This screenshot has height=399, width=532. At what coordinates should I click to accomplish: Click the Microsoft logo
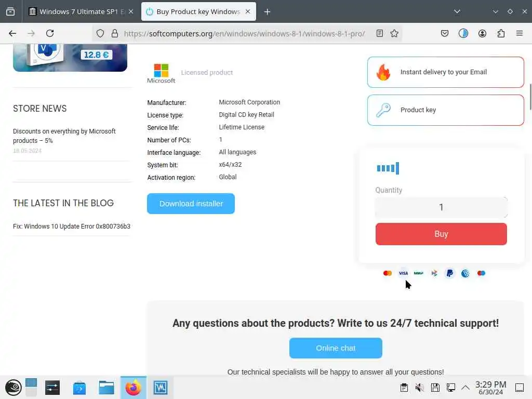pyautogui.click(x=161, y=73)
